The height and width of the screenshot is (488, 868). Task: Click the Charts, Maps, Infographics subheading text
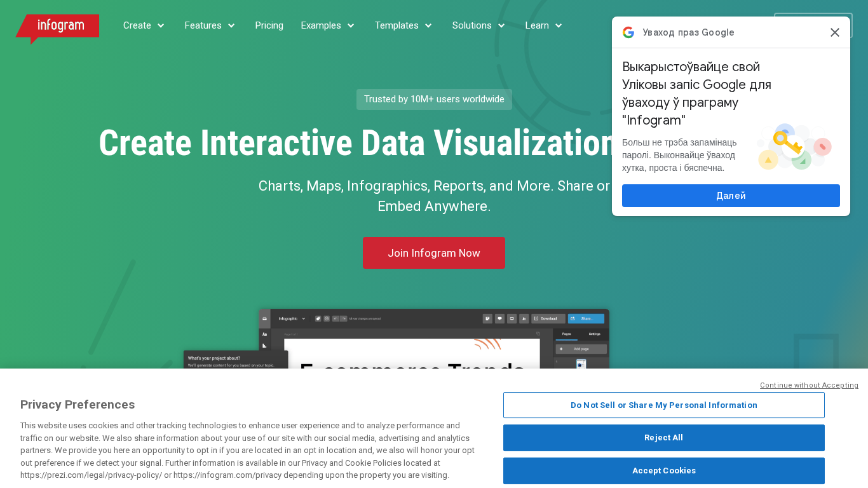434,196
